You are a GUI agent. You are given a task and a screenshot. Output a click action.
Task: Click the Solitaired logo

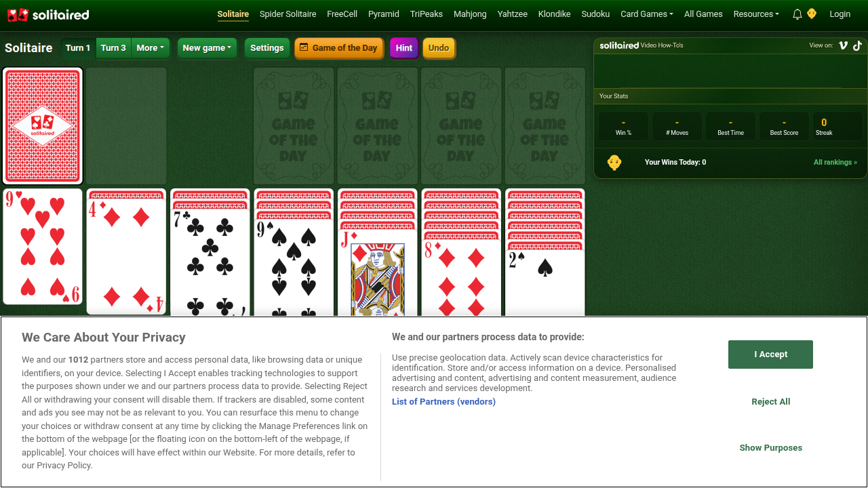(48, 14)
